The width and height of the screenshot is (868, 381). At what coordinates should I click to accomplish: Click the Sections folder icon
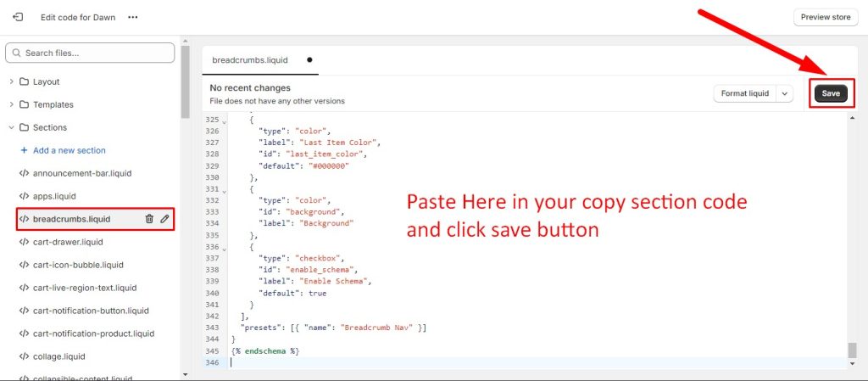(24, 127)
